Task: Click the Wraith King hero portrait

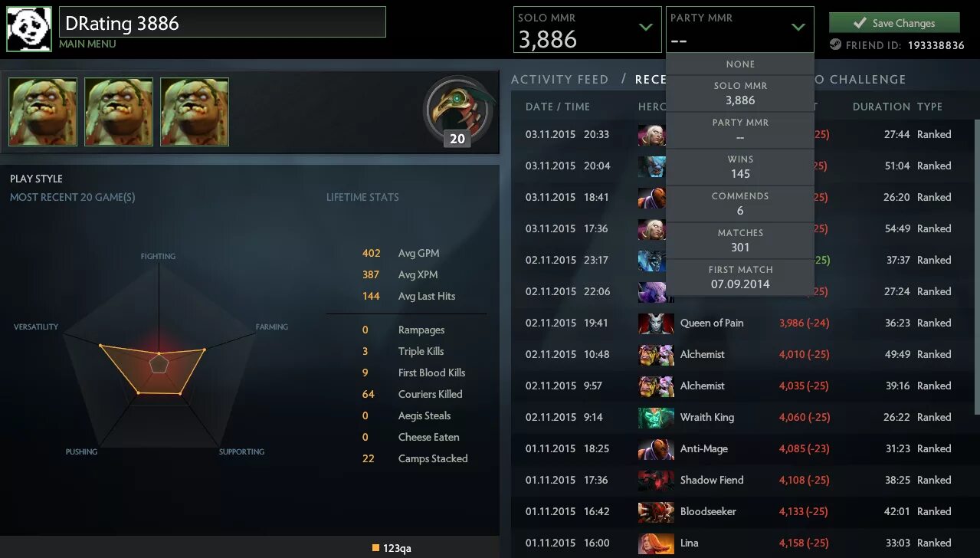Action: click(656, 418)
